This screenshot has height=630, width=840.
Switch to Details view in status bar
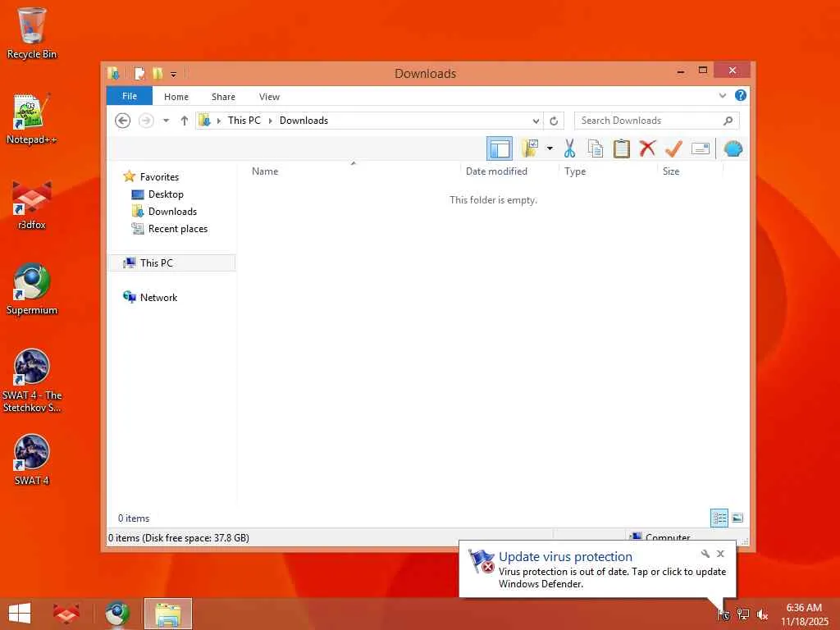pyautogui.click(x=719, y=518)
